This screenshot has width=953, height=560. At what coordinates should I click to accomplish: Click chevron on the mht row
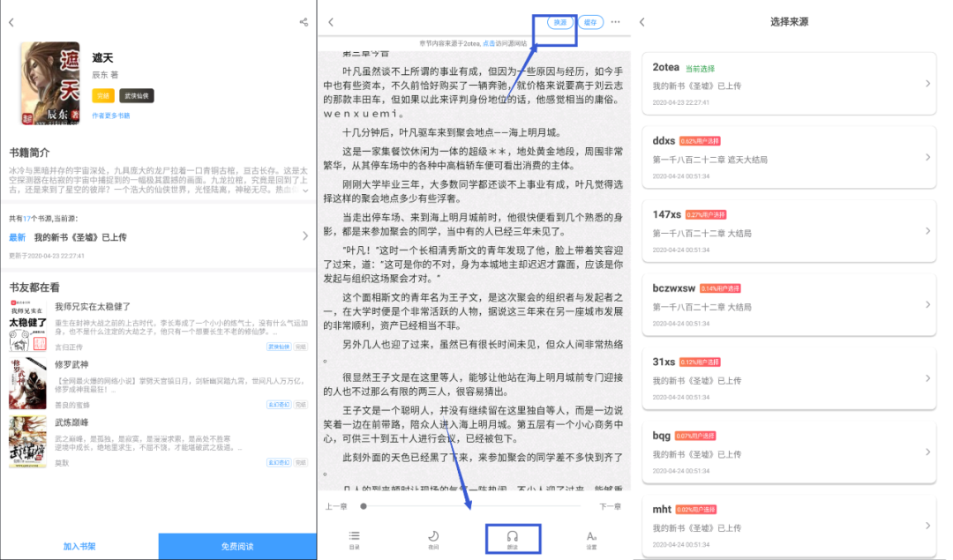click(x=927, y=526)
